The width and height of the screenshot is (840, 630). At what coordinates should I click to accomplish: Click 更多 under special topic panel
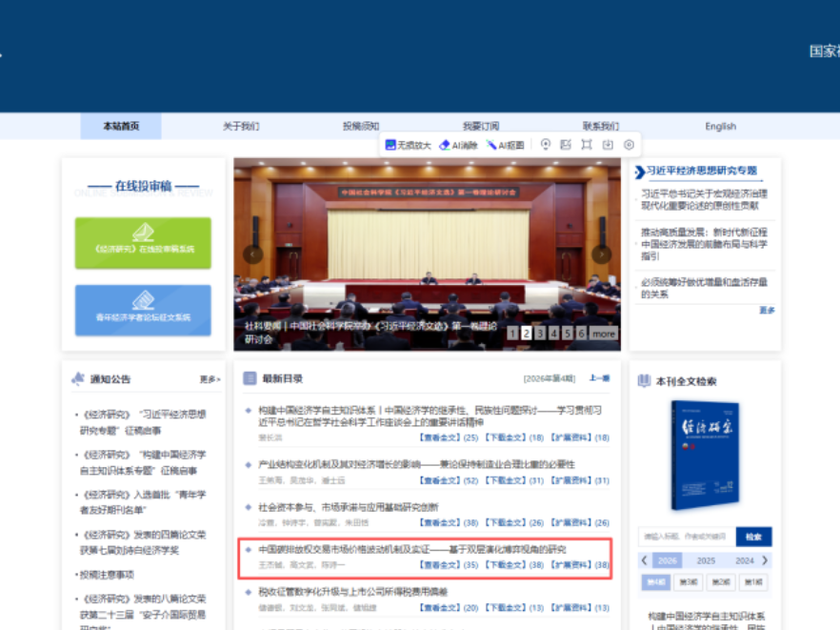[768, 310]
